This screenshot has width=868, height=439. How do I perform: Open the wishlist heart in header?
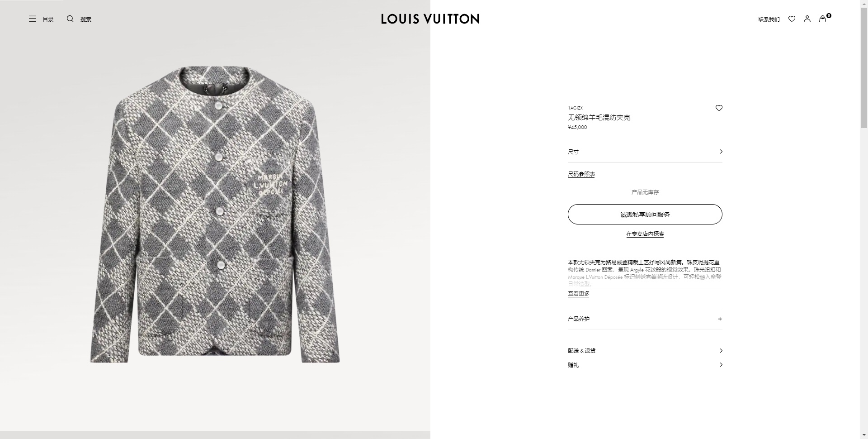coord(792,19)
